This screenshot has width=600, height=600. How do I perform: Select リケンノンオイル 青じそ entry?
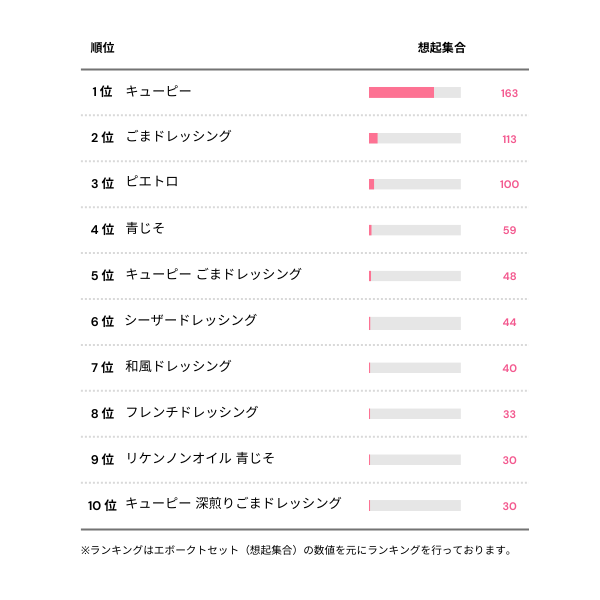coord(199,459)
